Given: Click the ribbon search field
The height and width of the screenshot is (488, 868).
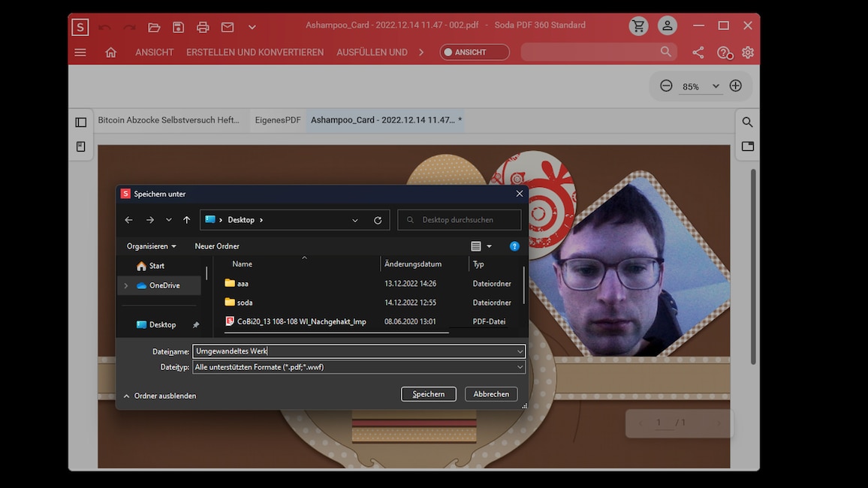Looking at the screenshot, I should pyautogui.click(x=598, y=52).
